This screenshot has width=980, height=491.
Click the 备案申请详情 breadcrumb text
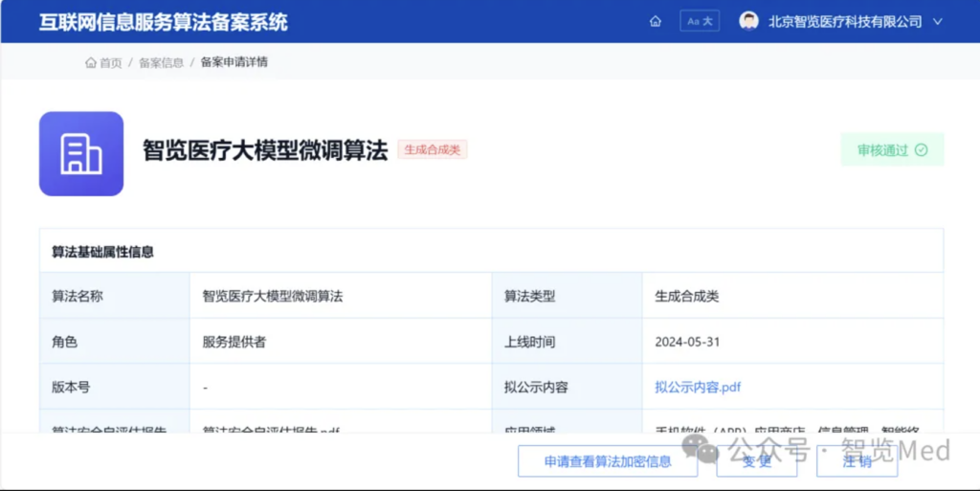click(x=234, y=62)
